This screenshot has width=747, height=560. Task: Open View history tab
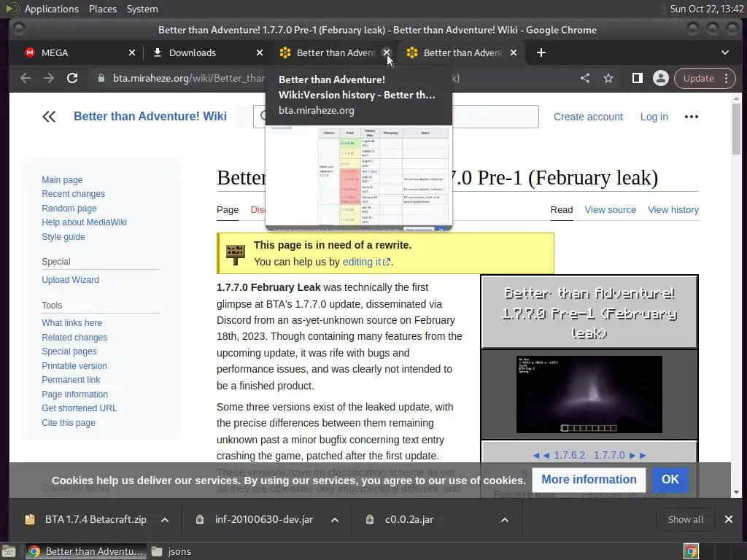point(673,210)
